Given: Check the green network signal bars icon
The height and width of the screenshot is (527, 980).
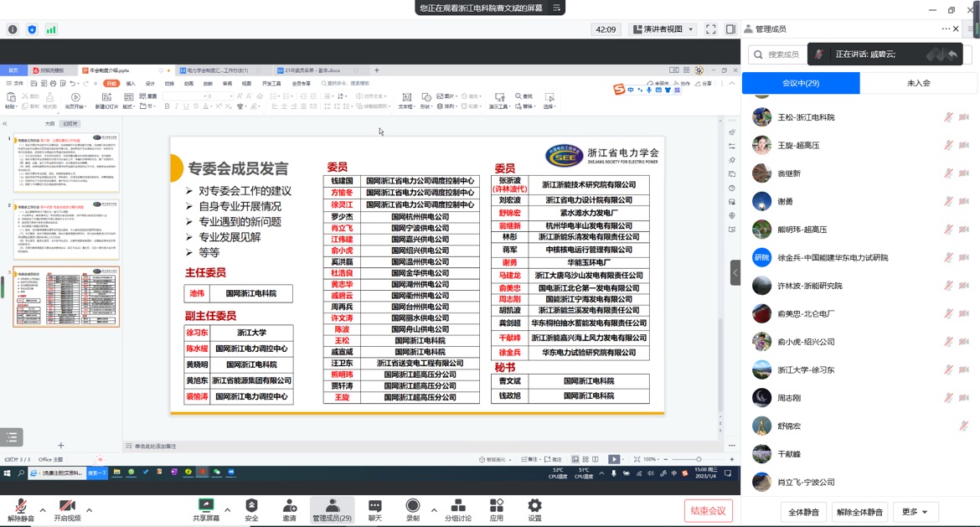Looking at the screenshot, I should coord(51,29).
